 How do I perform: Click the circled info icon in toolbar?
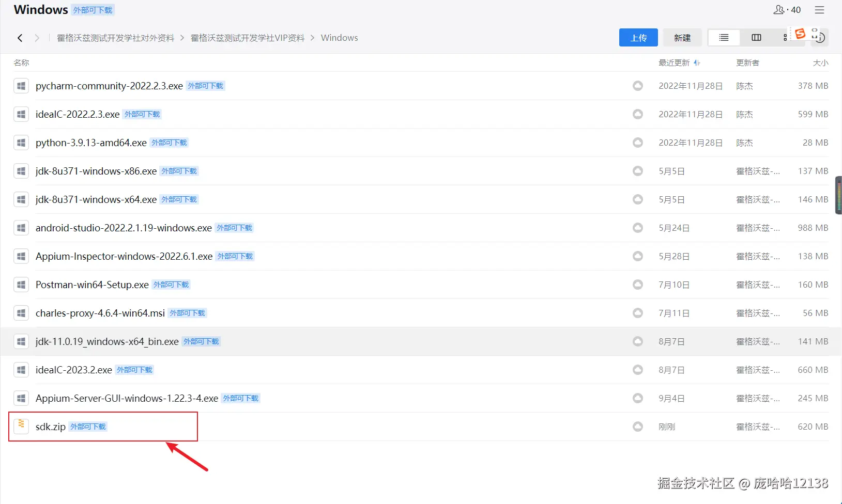(x=821, y=38)
